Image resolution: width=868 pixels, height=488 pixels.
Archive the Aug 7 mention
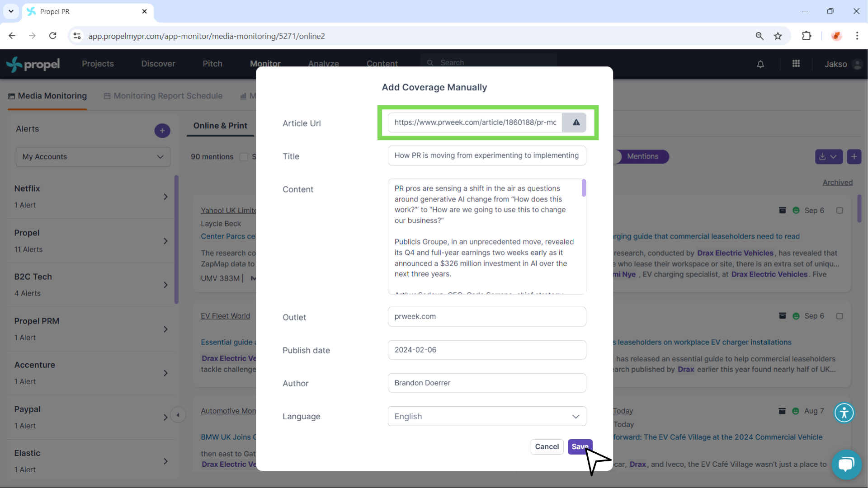coord(782,411)
